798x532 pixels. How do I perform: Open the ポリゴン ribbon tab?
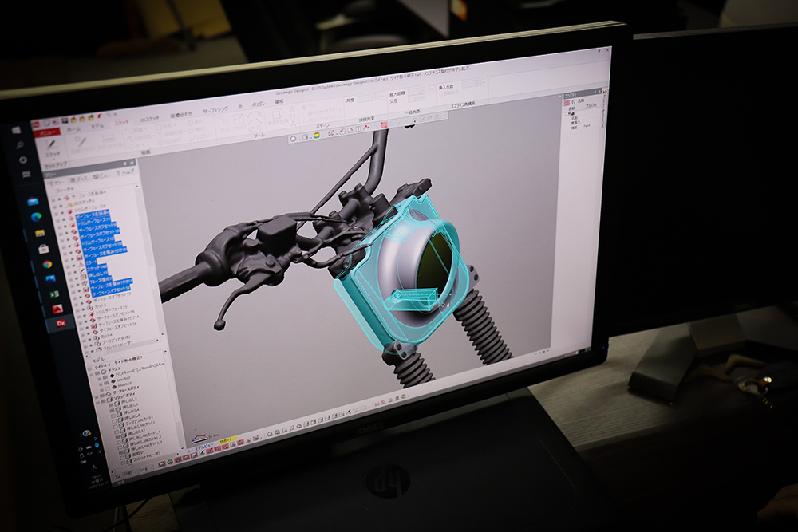pyautogui.click(x=259, y=104)
